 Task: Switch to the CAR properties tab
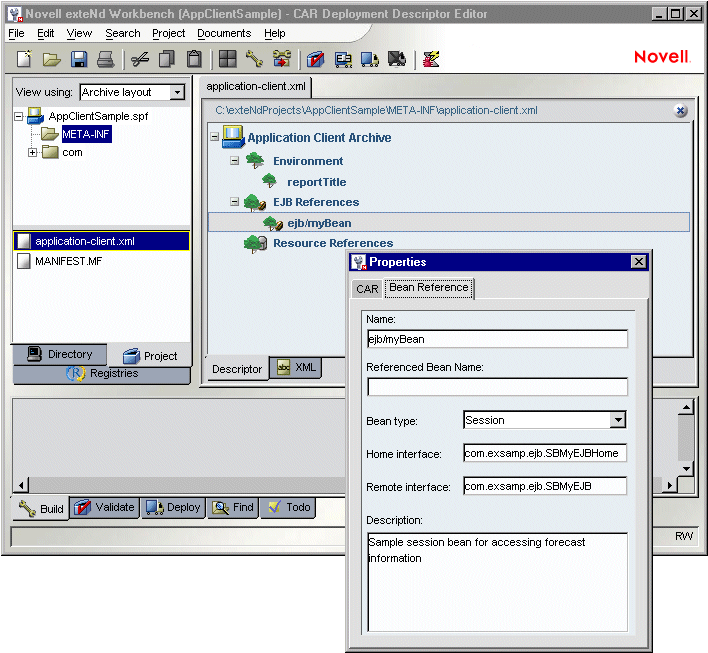(367, 289)
